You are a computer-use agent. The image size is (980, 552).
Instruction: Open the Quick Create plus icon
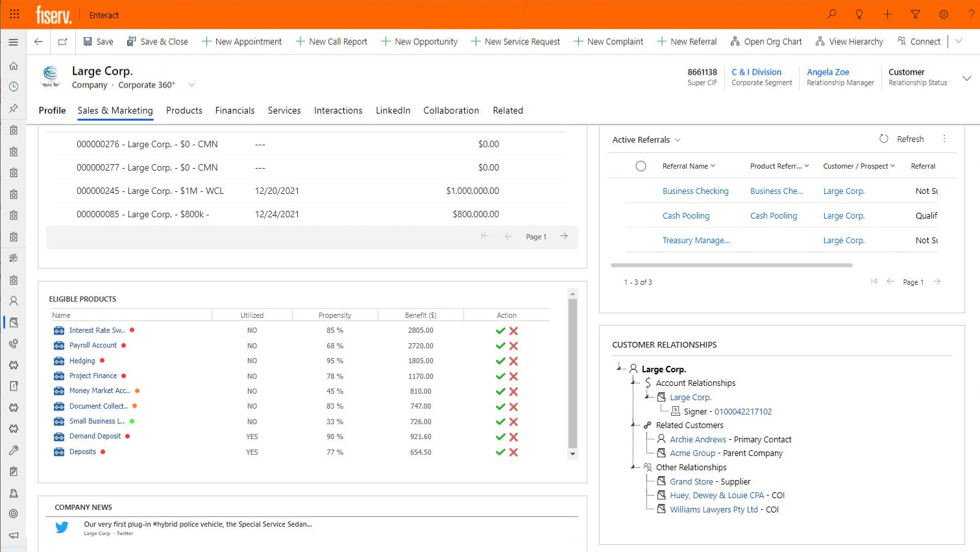click(887, 14)
